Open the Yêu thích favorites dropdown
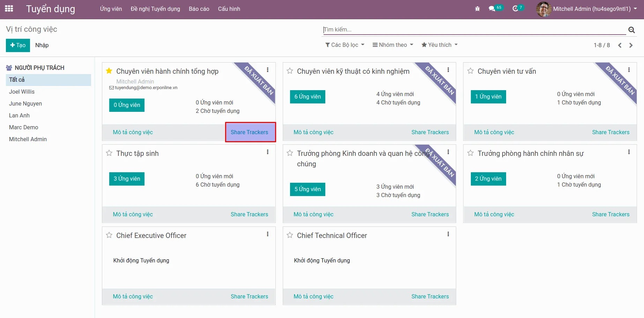The height and width of the screenshot is (318, 644). (x=439, y=45)
